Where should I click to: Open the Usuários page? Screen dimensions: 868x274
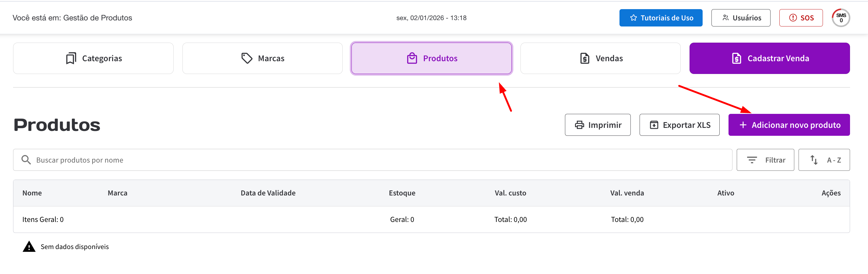[x=741, y=18]
